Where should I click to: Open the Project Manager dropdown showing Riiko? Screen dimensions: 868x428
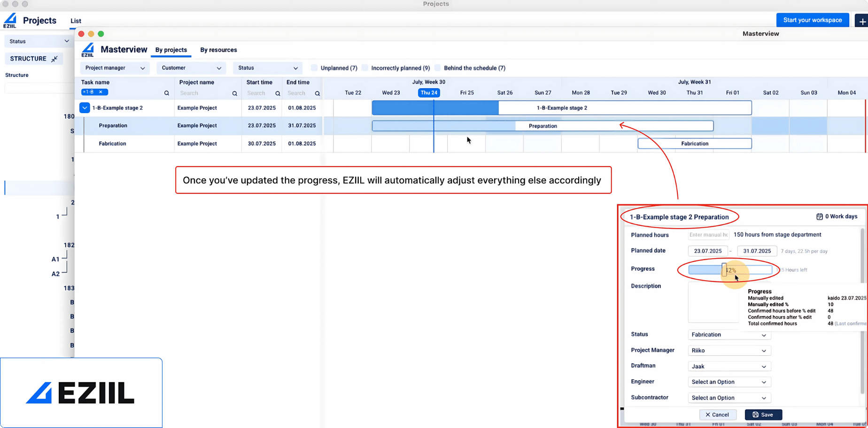coord(729,351)
